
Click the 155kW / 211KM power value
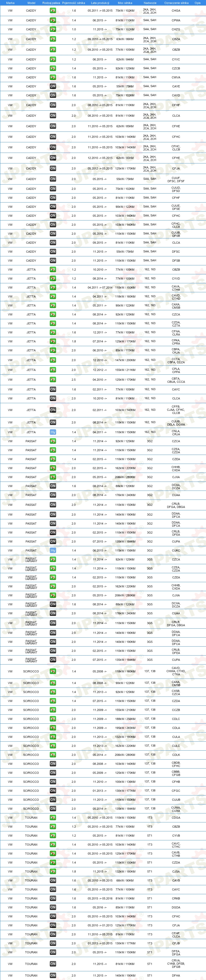click(125, 370)
